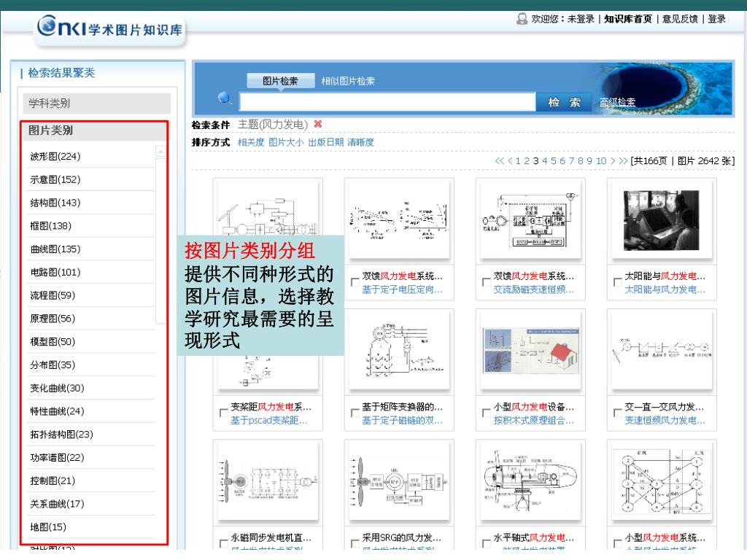Open the 太阳能与风力发电 photo thumbnail
Screen dimensions: 747x560
(x=661, y=220)
